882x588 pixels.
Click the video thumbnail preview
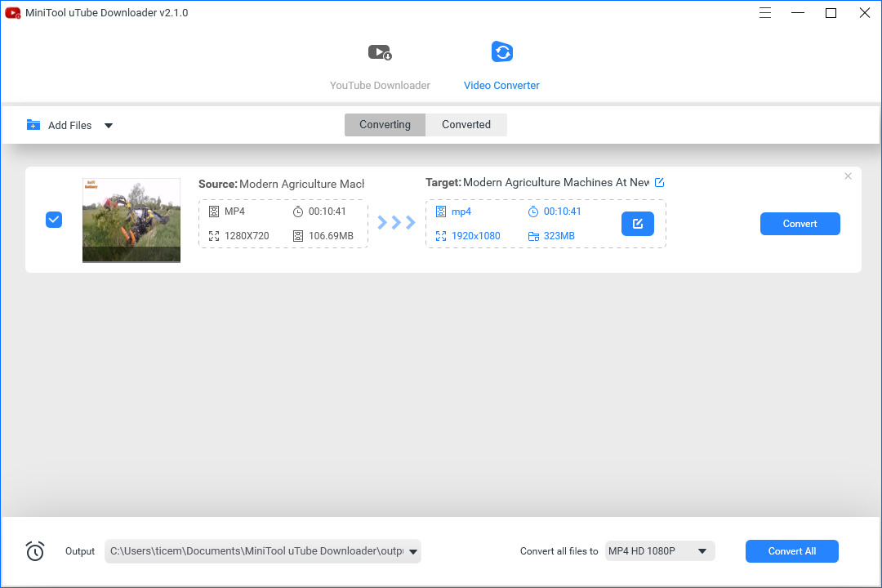131,220
